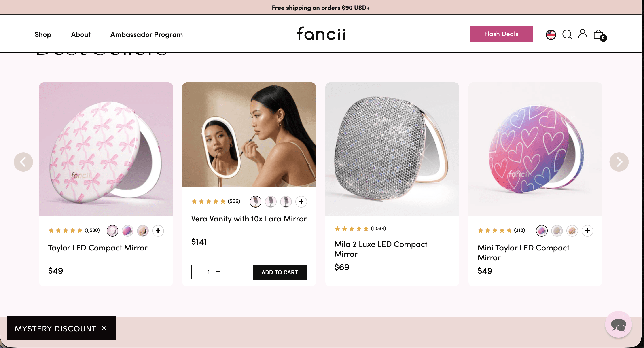Open the shopping cart bag icon
Image resolution: width=644 pixels, height=348 pixels.
pyautogui.click(x=599, y=35)
